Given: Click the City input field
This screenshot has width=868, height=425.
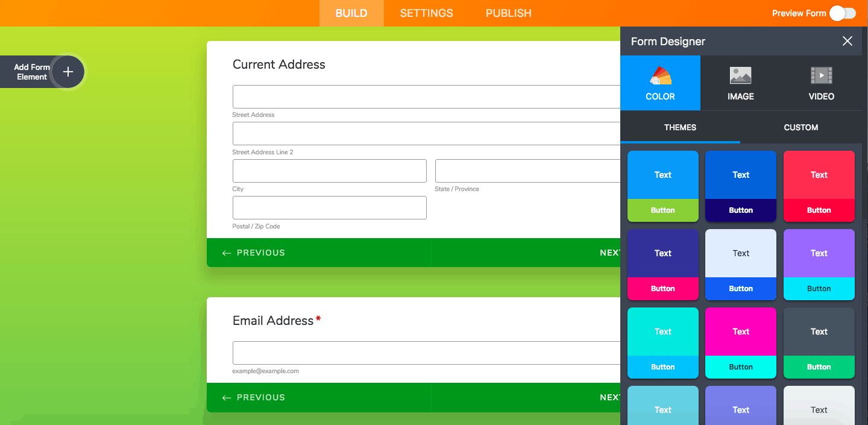Looking at the screenshot, I should coord(330,171).
